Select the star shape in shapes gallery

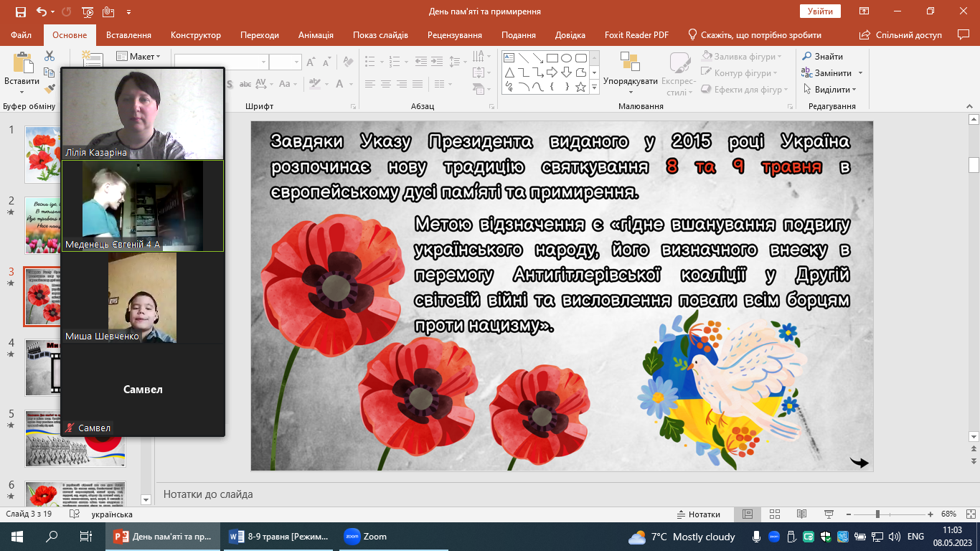(580, 87)
